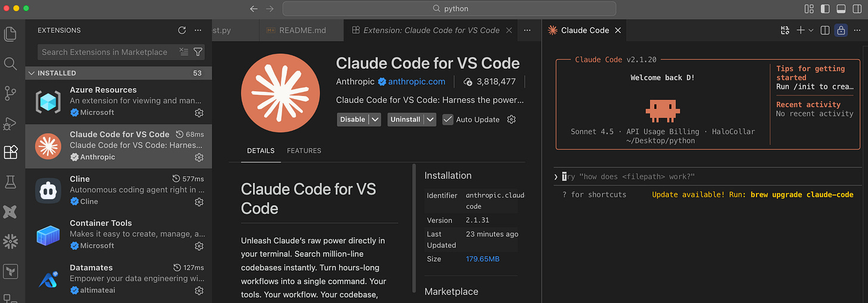The image size is (868, 303).
Task: Select Azure Resources in installed list
Action: pos(118,101)
